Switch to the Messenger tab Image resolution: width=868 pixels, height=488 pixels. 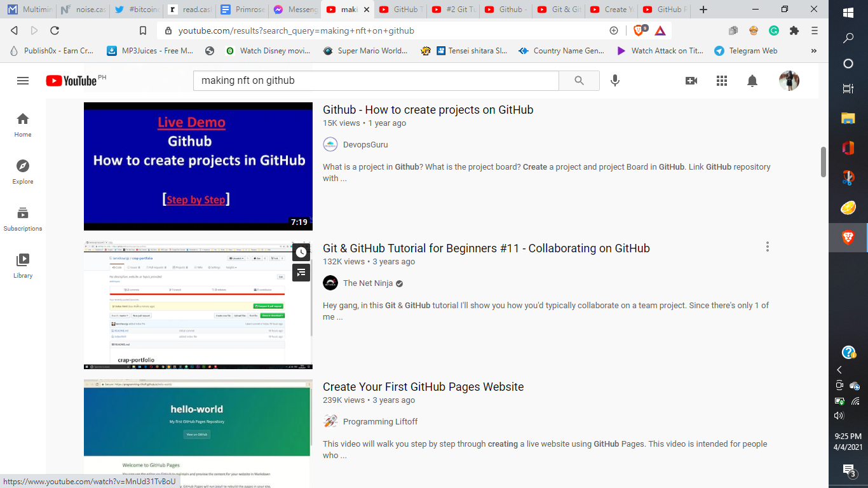coord(294,10)
